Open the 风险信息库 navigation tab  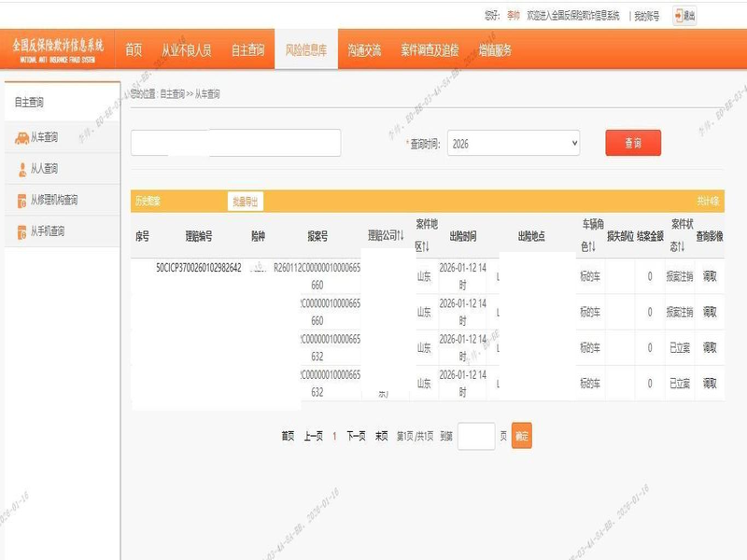pos(306,50)
